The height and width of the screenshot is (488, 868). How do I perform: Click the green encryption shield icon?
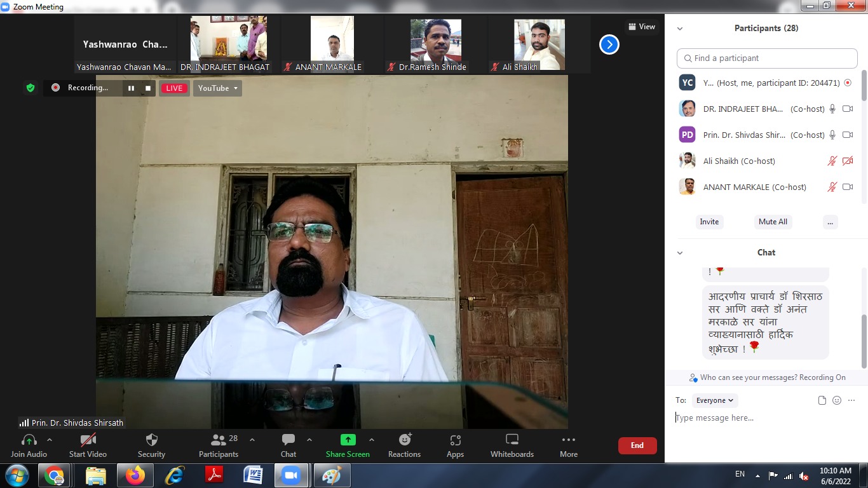[30, 88]
